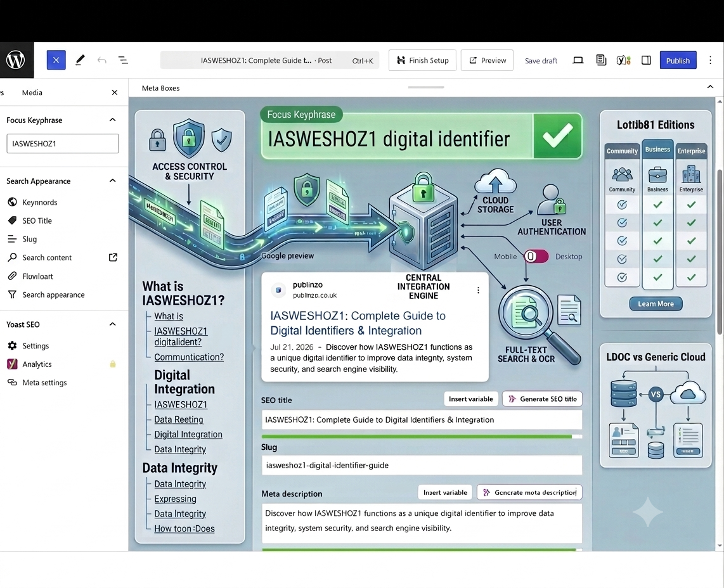Screen dimensions: 724x588
Task: Click Generate meta description button
Action: click(x=529, y=492)
